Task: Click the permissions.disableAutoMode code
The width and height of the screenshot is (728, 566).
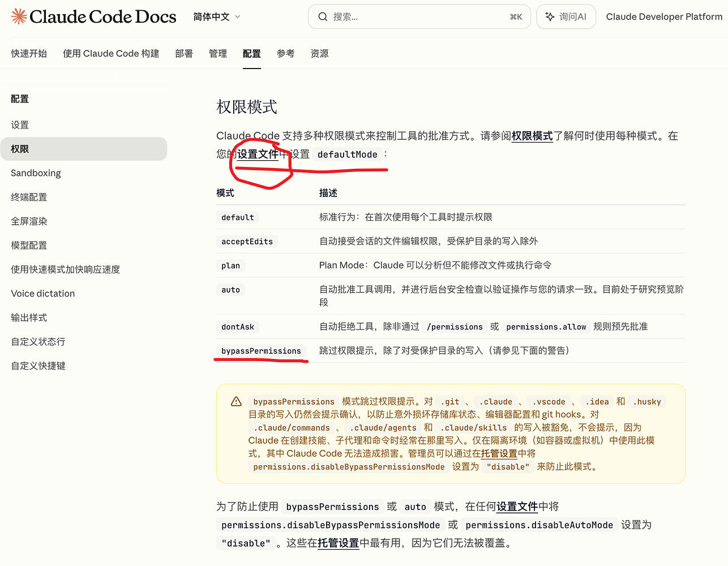Action: tap(539, 525)
